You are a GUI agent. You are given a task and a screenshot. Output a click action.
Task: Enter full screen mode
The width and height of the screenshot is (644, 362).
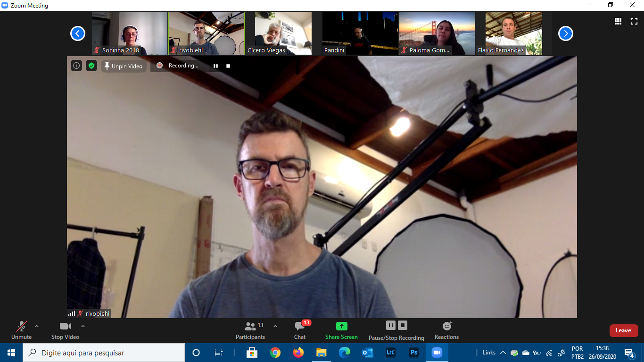pyautogui.click(x=634, y=21)
